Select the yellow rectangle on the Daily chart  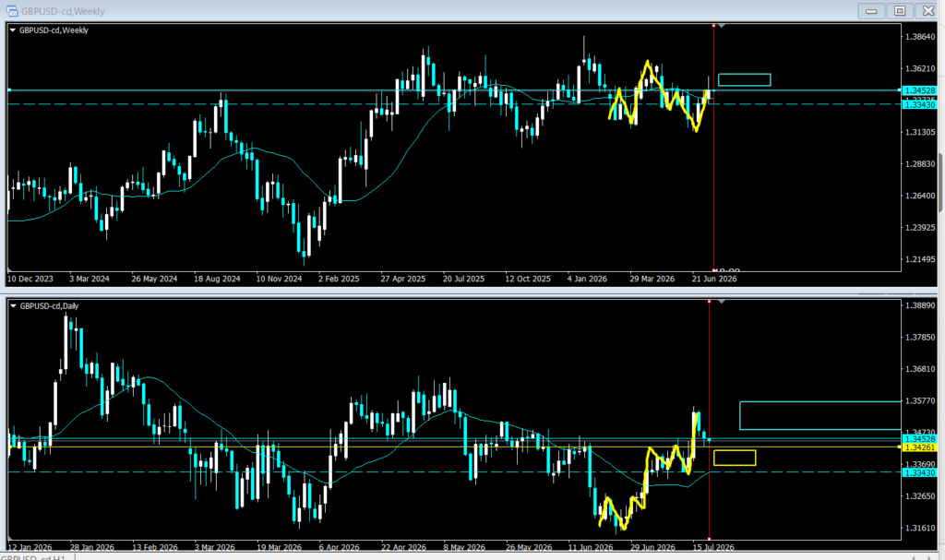(x=734, y=458)
